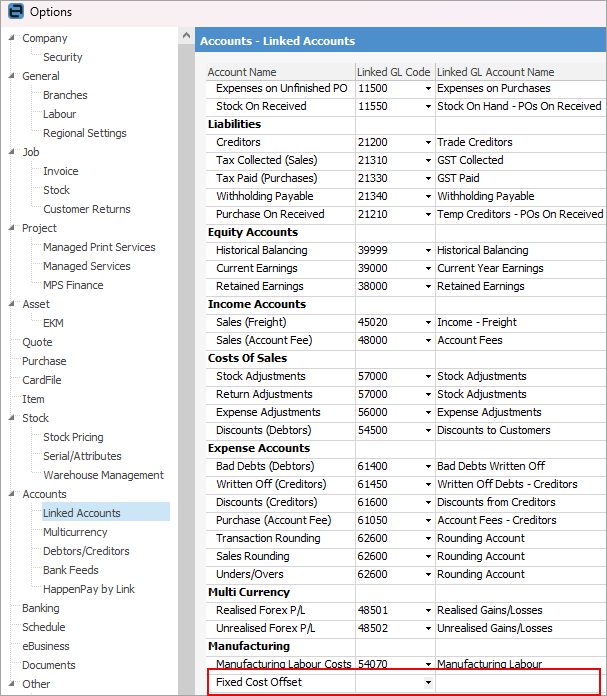Screen dimensions: 607x696
Task: Open Customer Returns options
Action: (x=87, y=209)
